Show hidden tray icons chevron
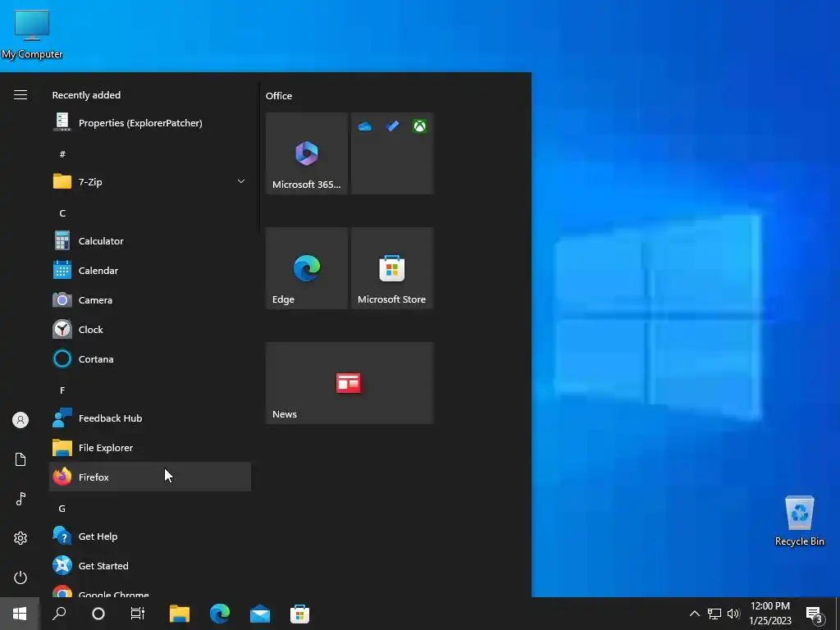The height and width of the screenshot is (630, 840). click(x=694, y=614)
